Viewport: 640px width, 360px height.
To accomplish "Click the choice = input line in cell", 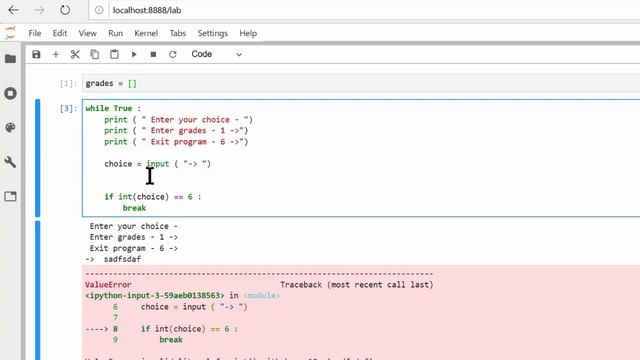I will (x=158, y=164).
